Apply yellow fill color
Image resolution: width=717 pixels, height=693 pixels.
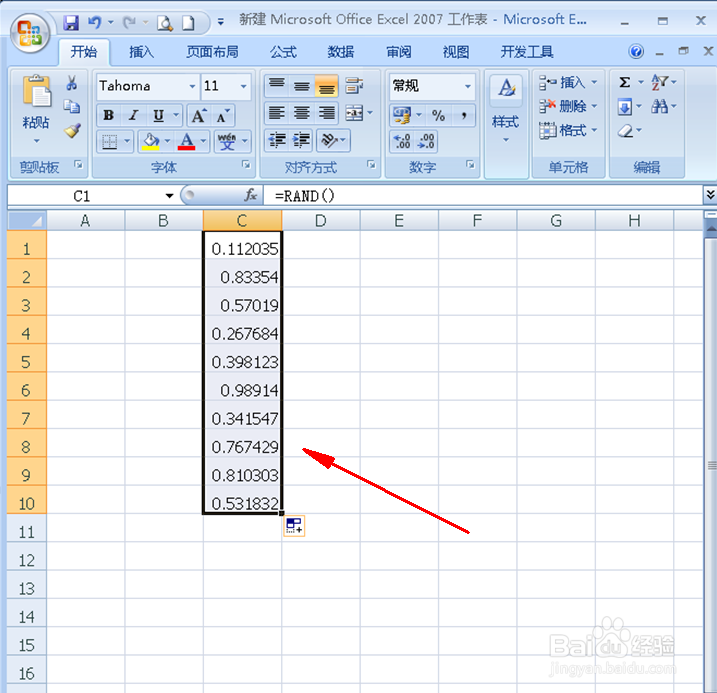151,141
